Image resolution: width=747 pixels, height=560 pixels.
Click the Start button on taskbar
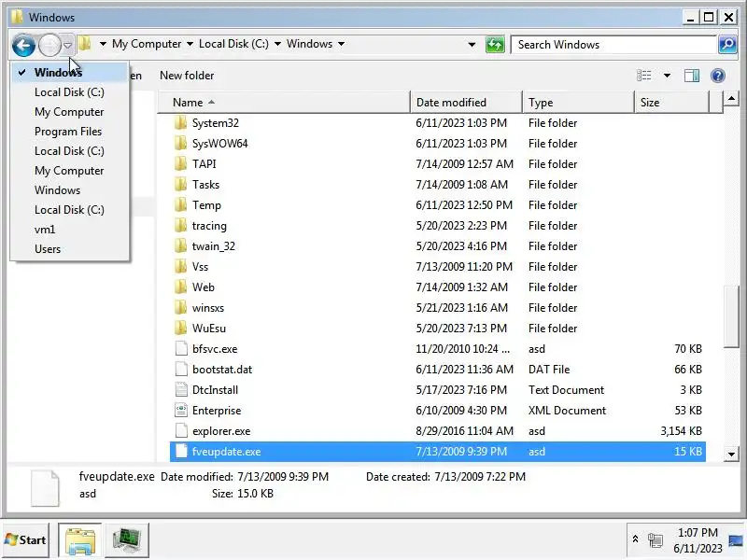pos(25,540)
